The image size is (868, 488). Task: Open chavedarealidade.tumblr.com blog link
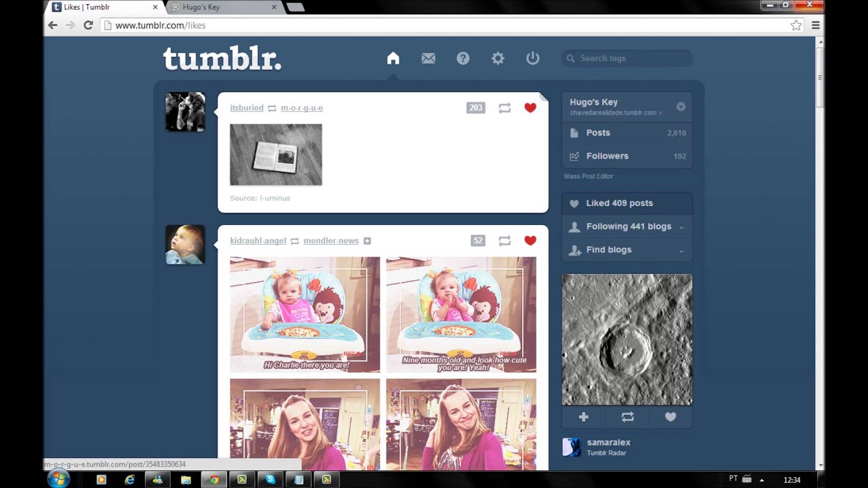(613, 113)
